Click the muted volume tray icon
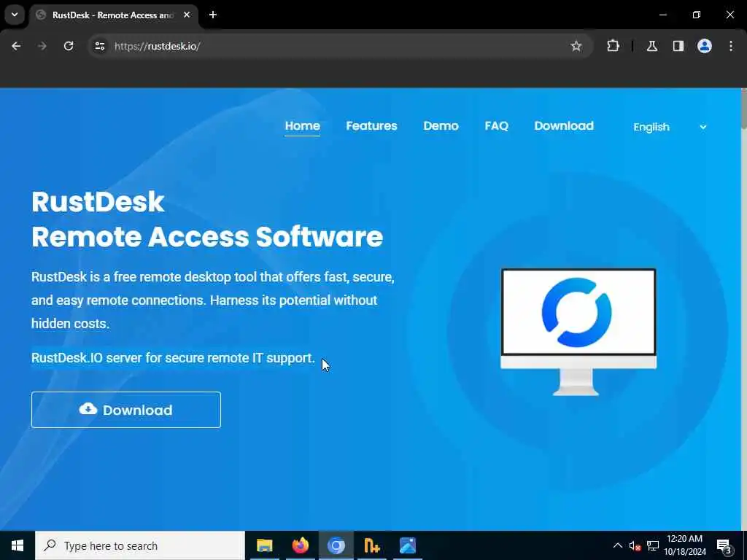 [x=635, y=546]
